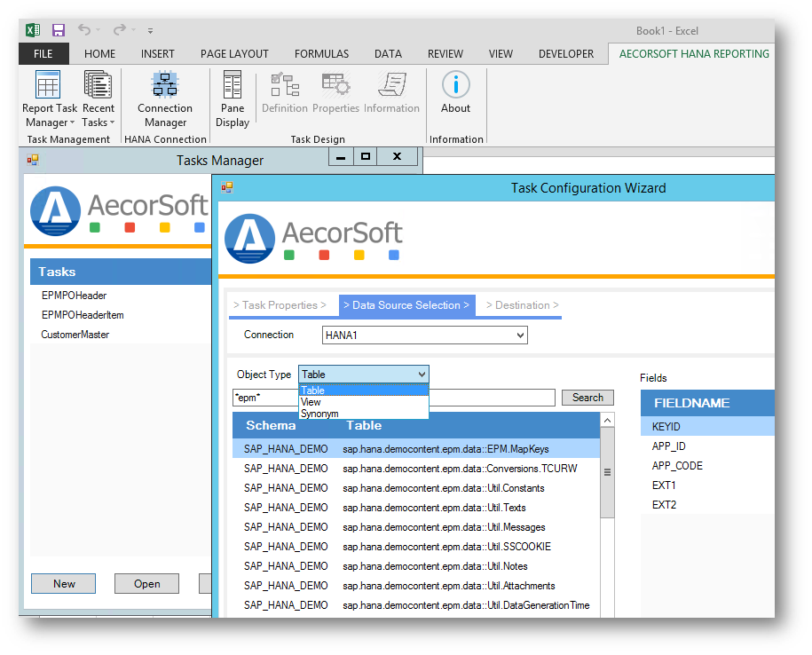
Task: Select the APP_CODE field
Action: [x=707, y=466]
